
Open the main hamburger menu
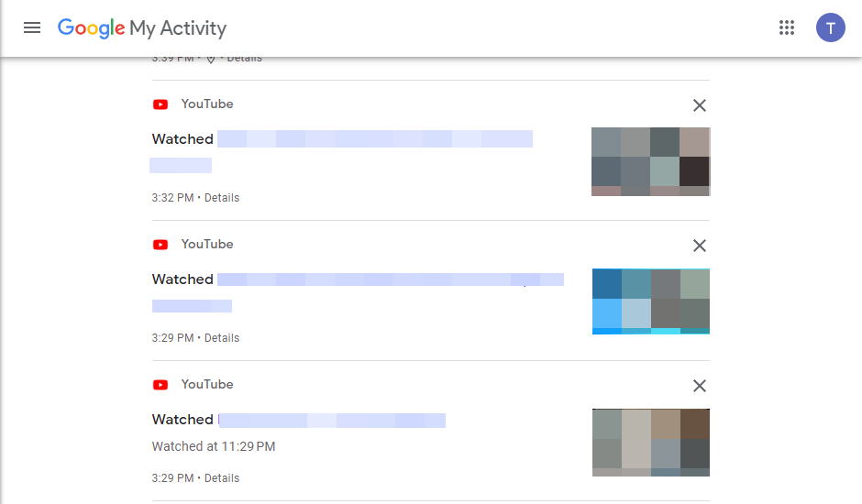(x=32, y=27)
